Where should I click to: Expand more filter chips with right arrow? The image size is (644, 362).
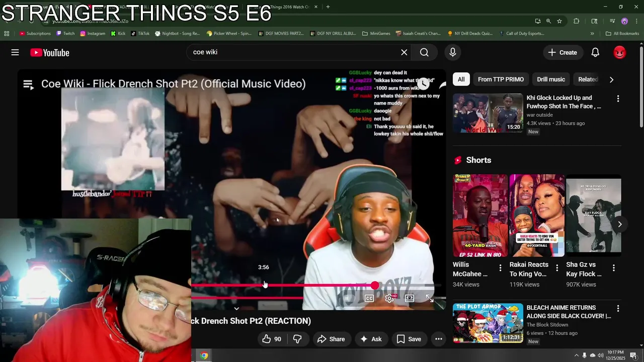click(x=611, y=79)
